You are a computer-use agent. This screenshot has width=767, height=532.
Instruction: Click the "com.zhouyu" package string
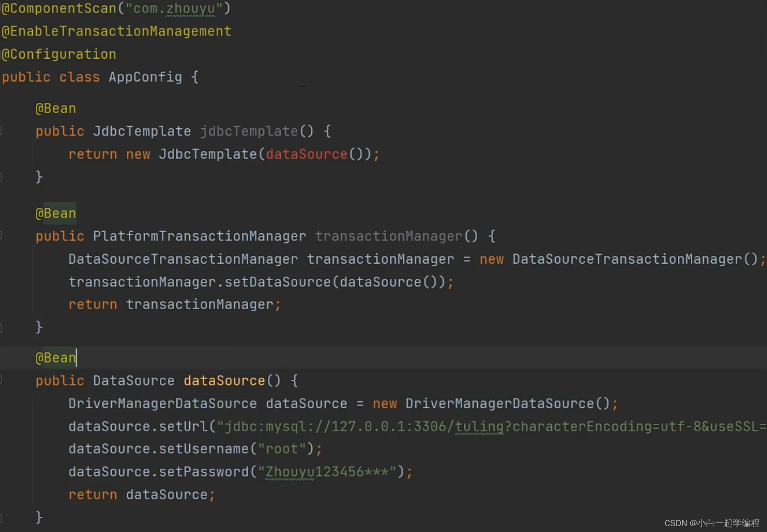pos(174,9)
